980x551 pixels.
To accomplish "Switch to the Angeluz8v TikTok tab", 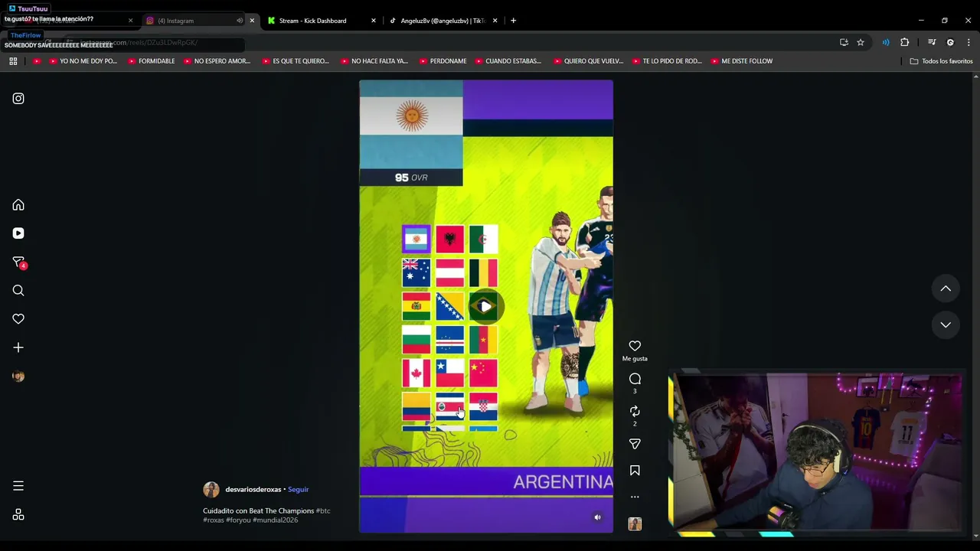I will pyautogui.click(x=443, y=21).
